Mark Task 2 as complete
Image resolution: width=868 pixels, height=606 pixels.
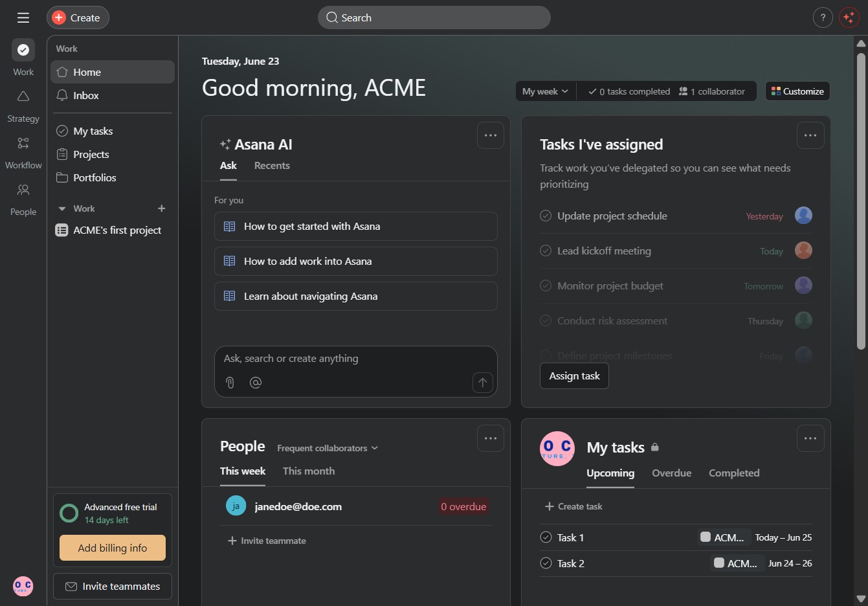click(546, 563)
